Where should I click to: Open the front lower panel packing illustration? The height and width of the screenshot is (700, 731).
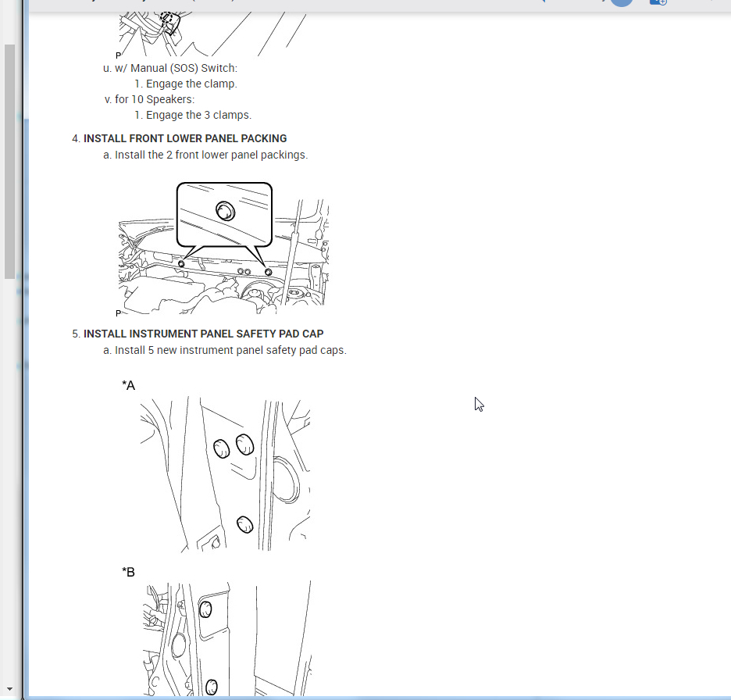(223, 248)
